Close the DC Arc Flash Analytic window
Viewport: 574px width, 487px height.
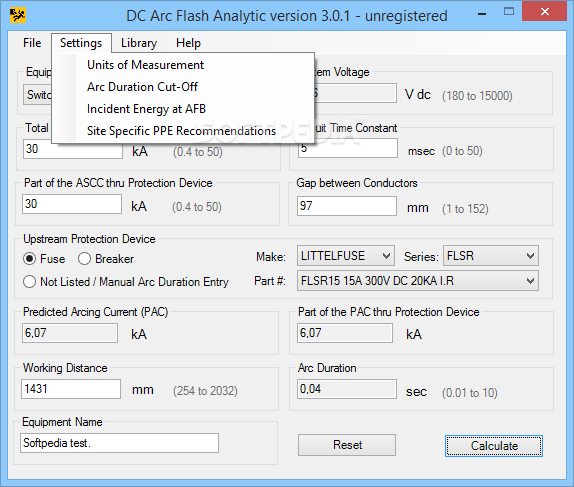(545, 12)
